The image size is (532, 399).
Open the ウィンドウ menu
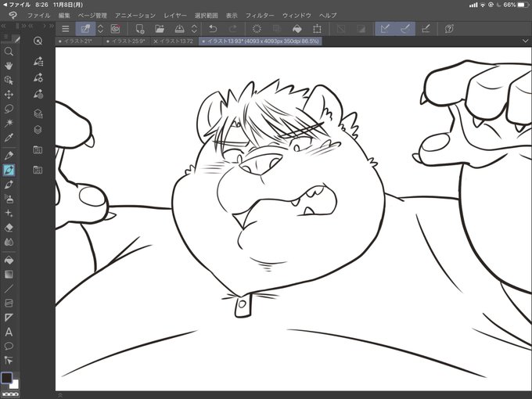[297, 16]
